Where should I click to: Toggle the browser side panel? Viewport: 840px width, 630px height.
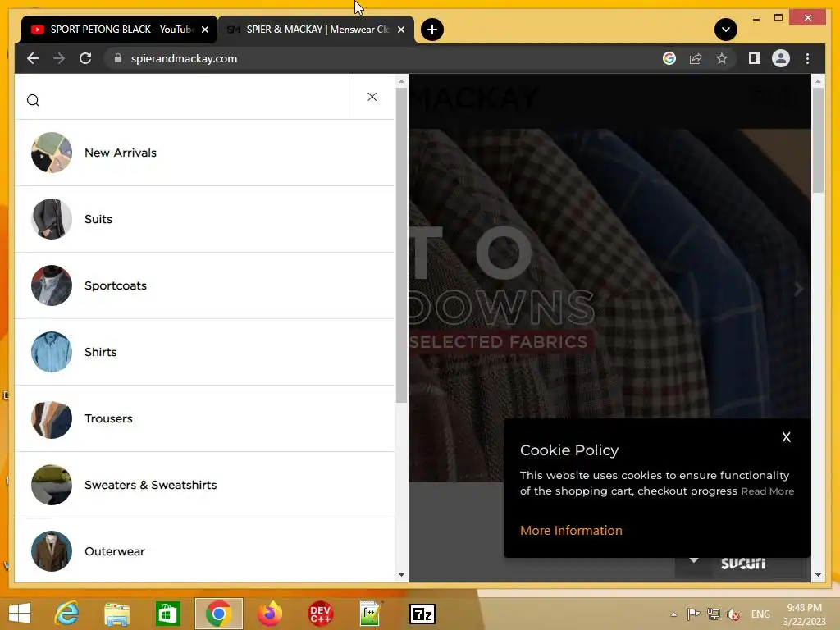tap(755, 58)
